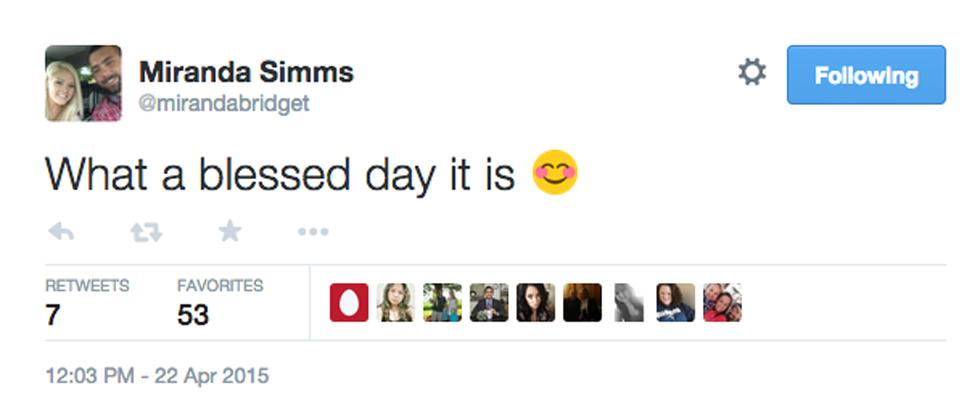Click the second avatar in the favoriters row
This screenshot has width=980, height=412.
[x=395, y=303]
